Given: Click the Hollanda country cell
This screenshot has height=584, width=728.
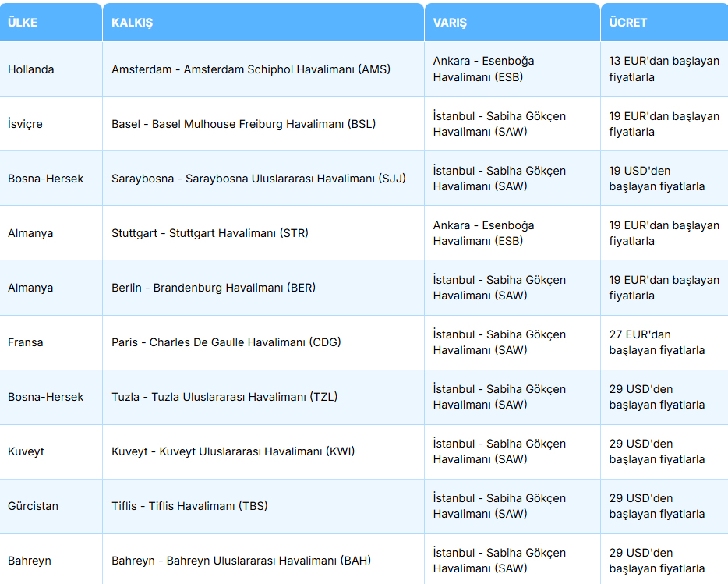Looking at the screenshot, I should pos(31,69).
